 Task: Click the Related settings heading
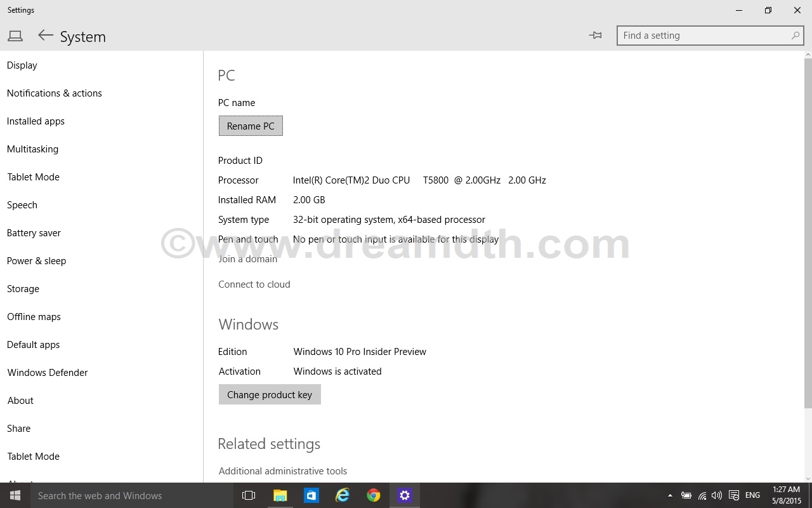pyautogui.click(x=269, y=444)
